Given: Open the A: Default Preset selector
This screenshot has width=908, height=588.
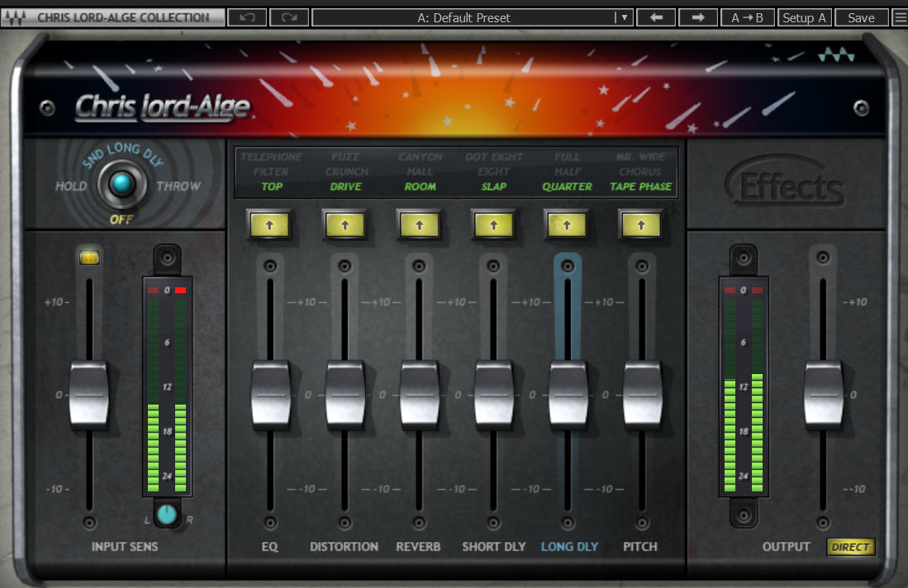Looking at the screenshot, I should (464, 17).
